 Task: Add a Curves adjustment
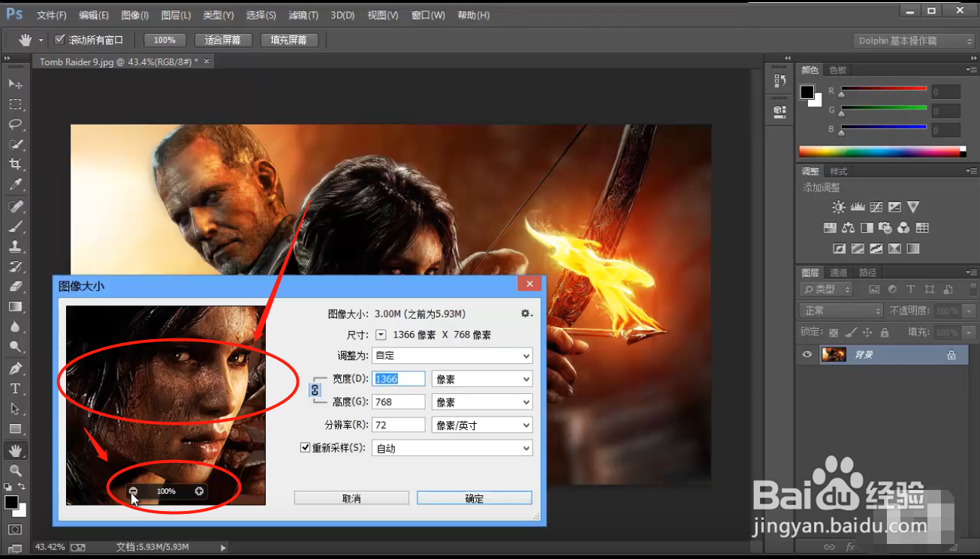point(876,207)
